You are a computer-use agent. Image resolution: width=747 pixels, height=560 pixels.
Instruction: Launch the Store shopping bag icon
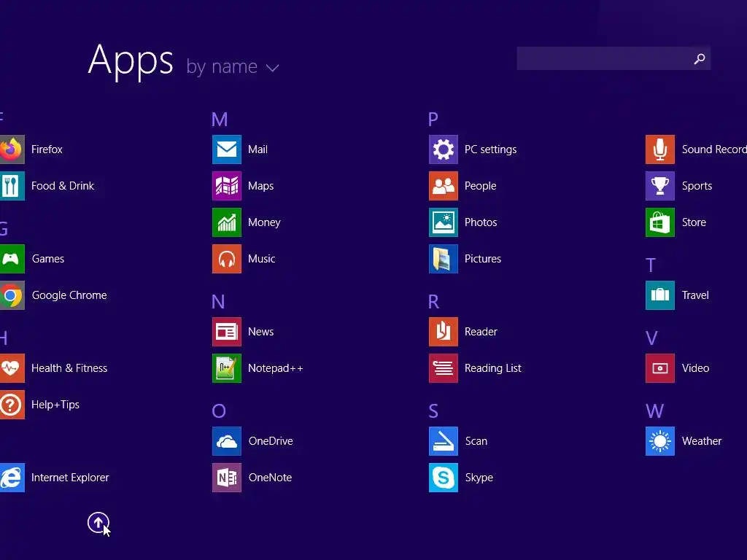pyautogui.click(x=660, y=222)
